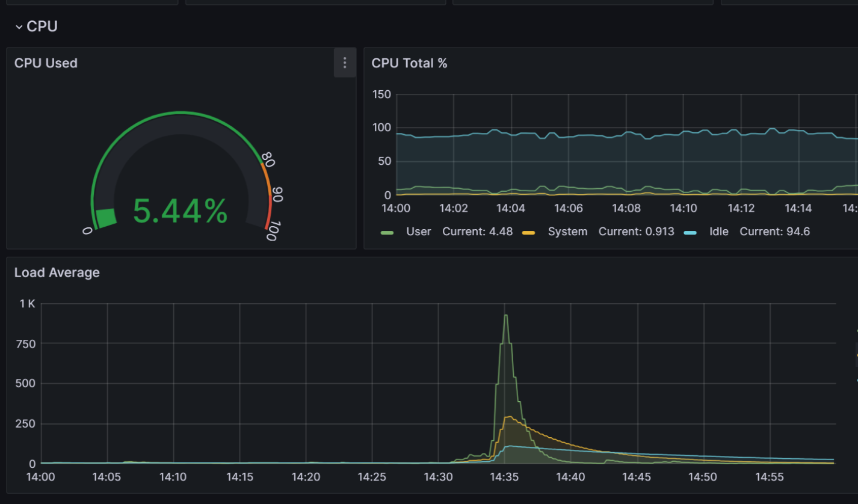Screen dimensions: 858x504
Task: Click the Load Average spike peak near 14:35
Action: (x=506, y=315)
